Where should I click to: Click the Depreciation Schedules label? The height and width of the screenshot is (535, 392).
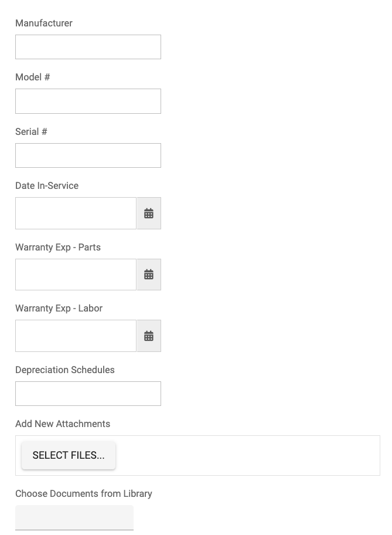[65, 370]
